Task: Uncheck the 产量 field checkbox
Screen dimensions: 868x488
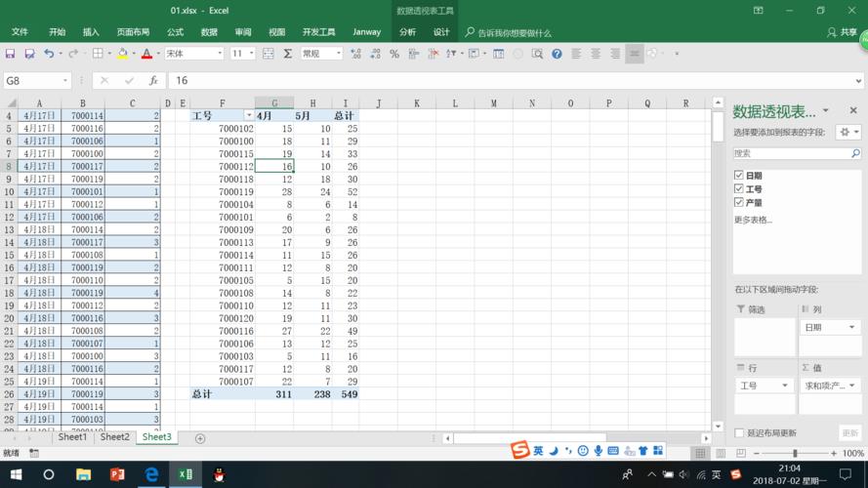Action: click(x=739, y=203)
